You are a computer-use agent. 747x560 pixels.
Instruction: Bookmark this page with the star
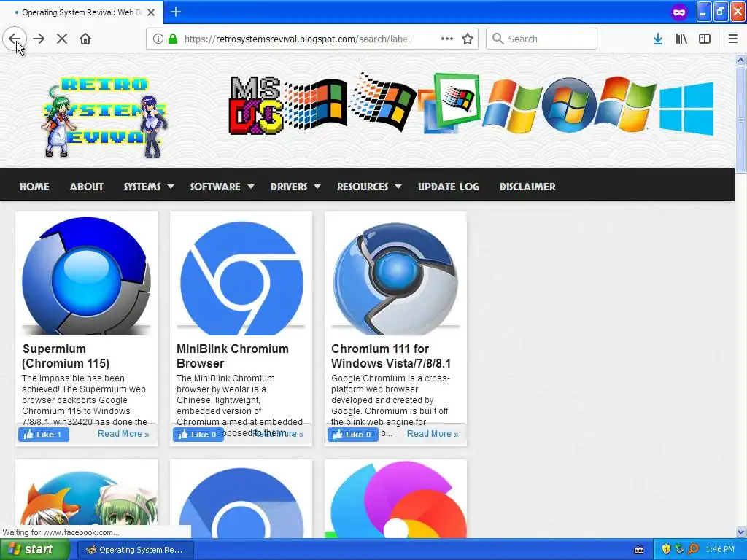click(x=468, y=39)
